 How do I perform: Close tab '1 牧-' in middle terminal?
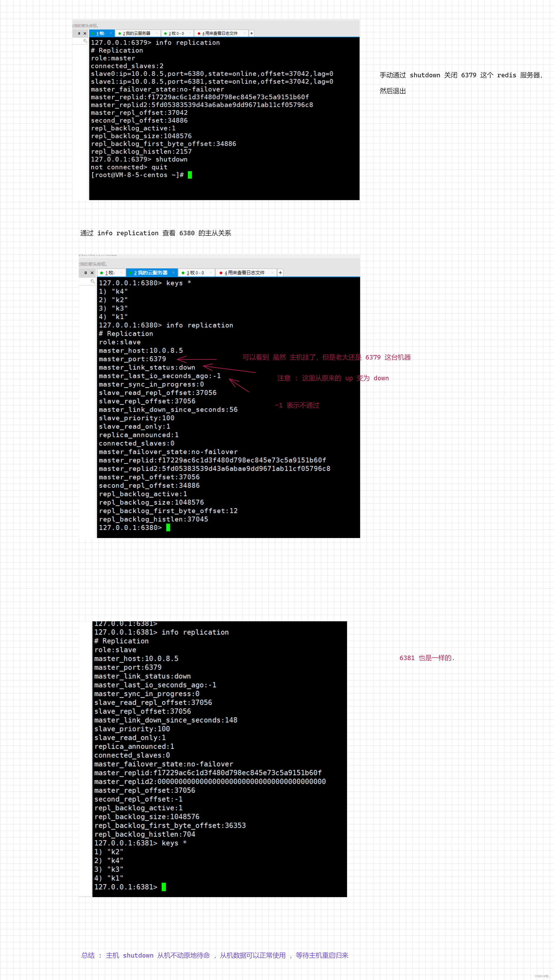click(x=122, y=272)
